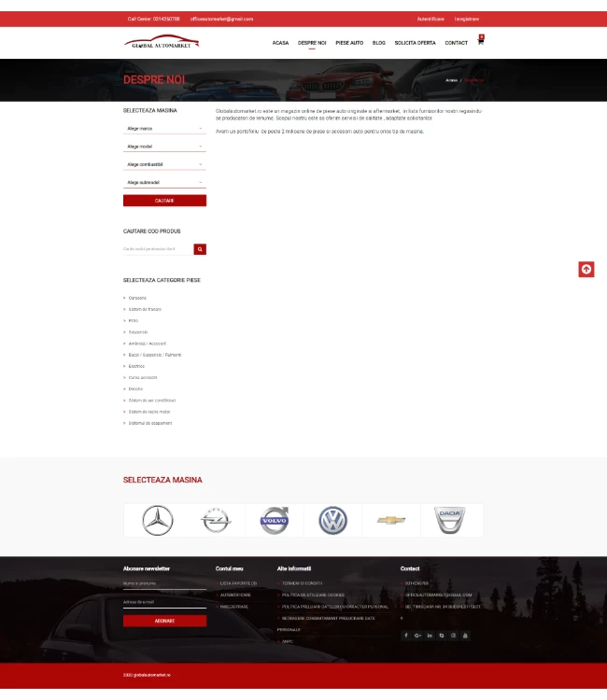The width and height of the screenshot is (607, 700).
Task: Click the office email in top bar
Action: (221, 19)
